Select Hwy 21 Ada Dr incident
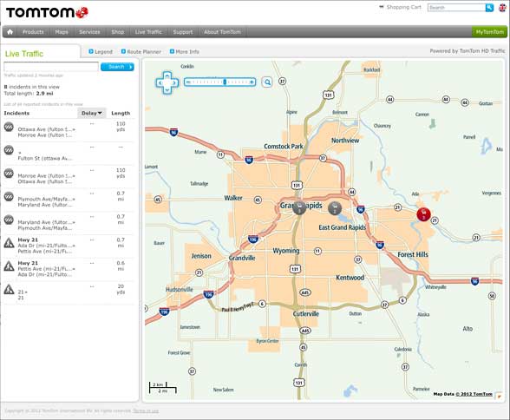Screen dimensions: 510x420 69,246
